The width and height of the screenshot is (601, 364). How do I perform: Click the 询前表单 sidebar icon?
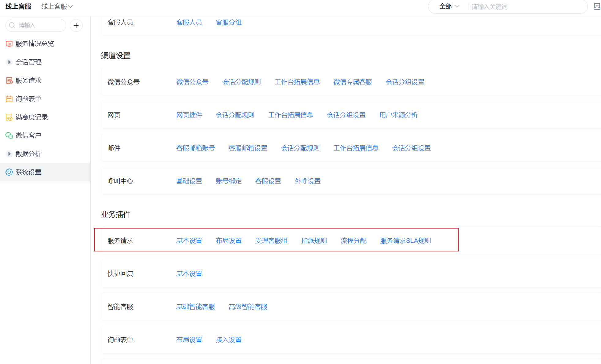pyautogui.click(x=9, y=99)
